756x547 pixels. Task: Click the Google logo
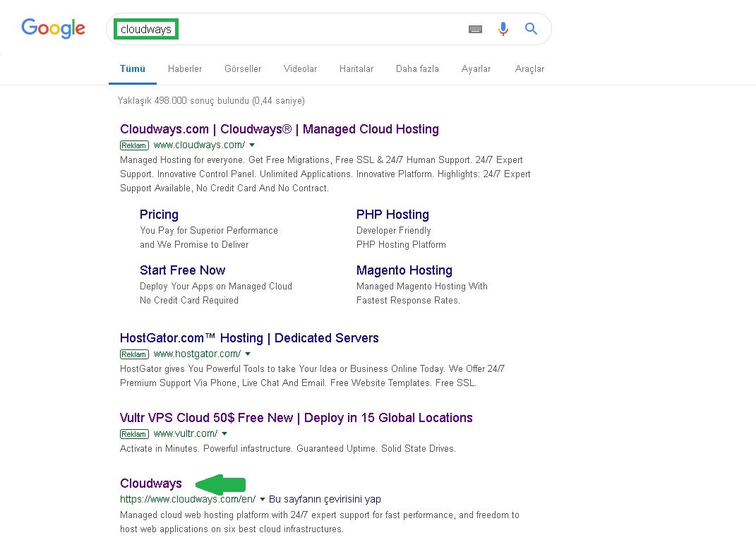point(53,28)
